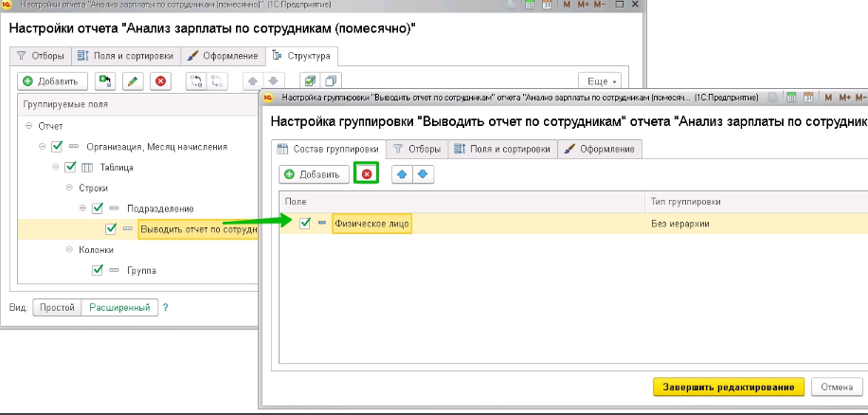Click the 1C logo icon of the grouping window
Viewport: 868px width, 415px height.
[x=268, y=98]
